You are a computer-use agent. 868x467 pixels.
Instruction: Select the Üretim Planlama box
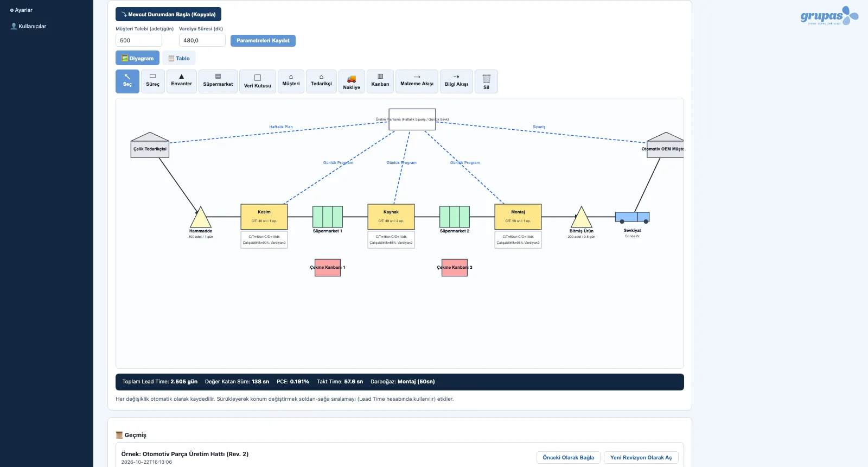coord(412,120)
